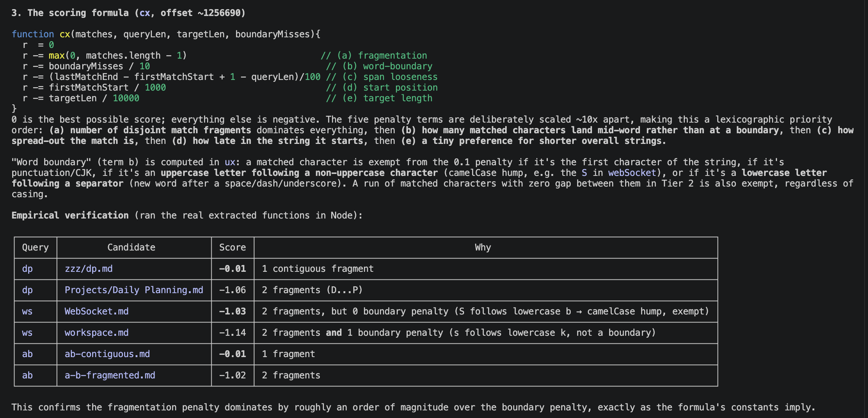Click the 'r -= targetLen / 10000' code line
The width and height of the screenshot is (868, 418).
pyautogui.click(x=81, y=98)
